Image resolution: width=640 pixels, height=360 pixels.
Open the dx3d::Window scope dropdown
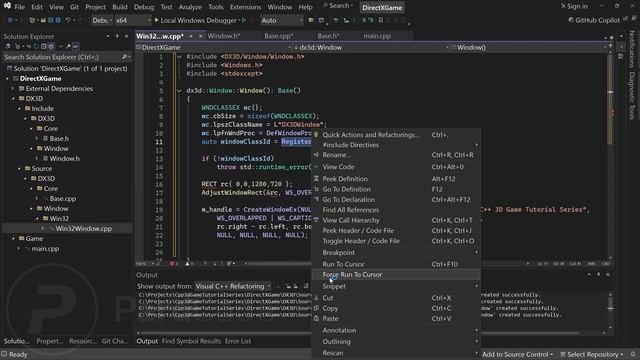371,47
